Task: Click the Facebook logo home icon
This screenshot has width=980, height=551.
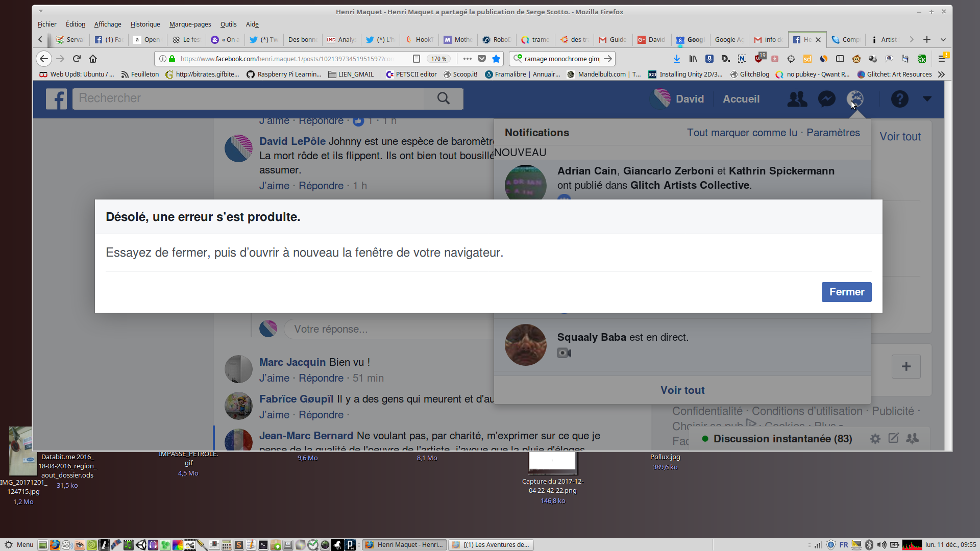Action: coord(56,99)
